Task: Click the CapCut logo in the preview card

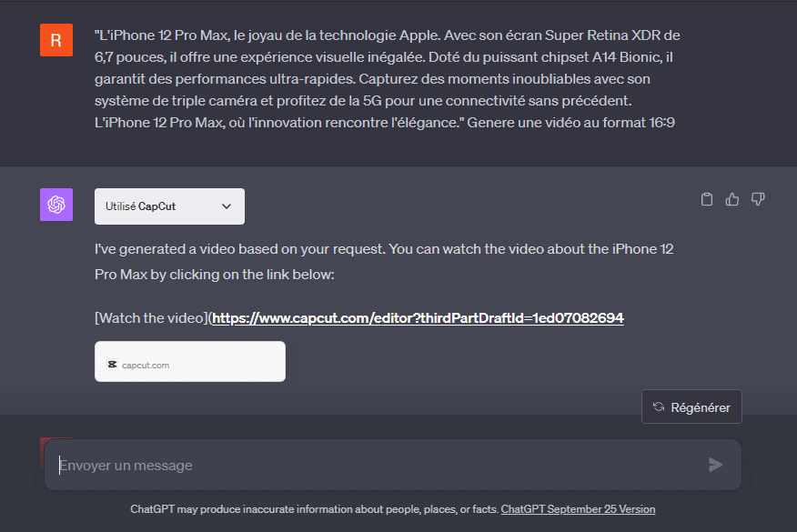Action: [x=112, y=365]
